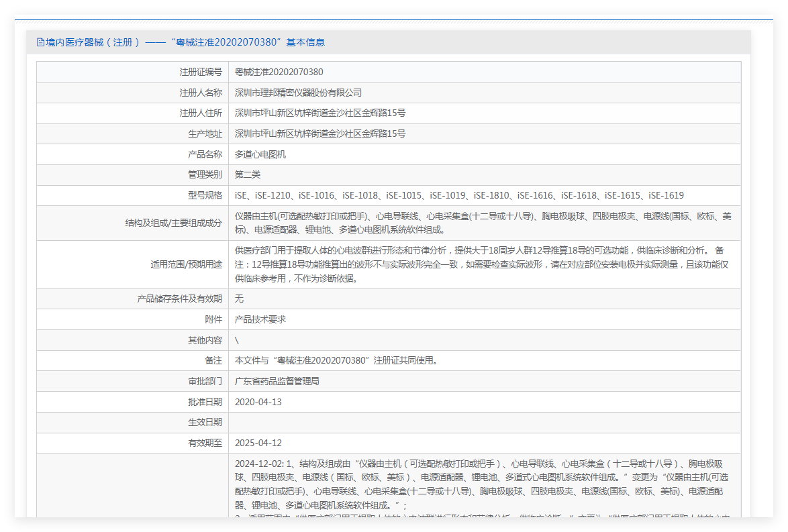Screen dimensions: 788x532
Task: Click the change record starting 2024-12-02
Action: [x=481, y=487]
